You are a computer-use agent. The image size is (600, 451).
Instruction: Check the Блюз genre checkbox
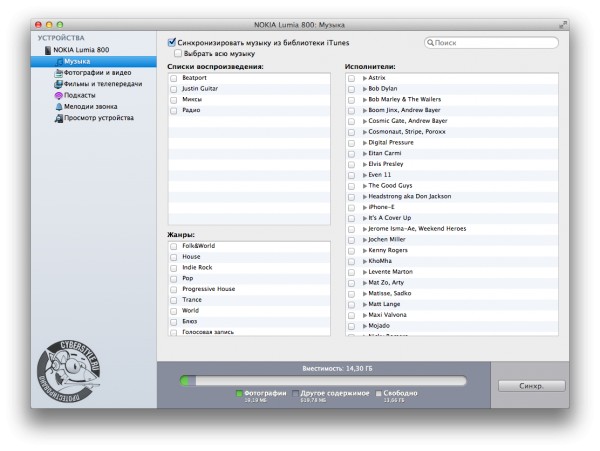coord(174,322)
